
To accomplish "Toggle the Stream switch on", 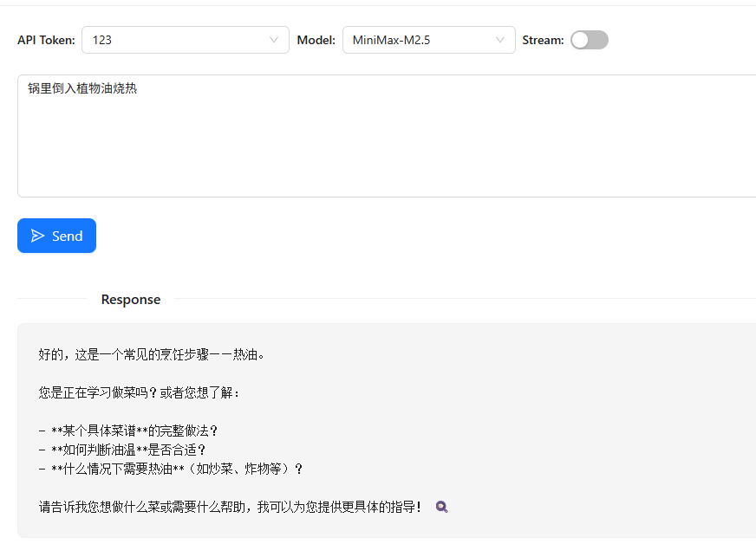I will [589, 40].
